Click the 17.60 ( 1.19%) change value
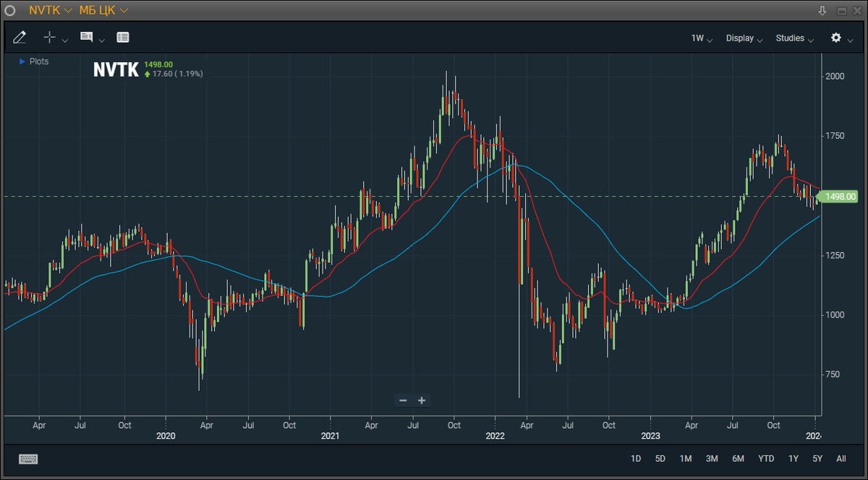 coord(177,74)
